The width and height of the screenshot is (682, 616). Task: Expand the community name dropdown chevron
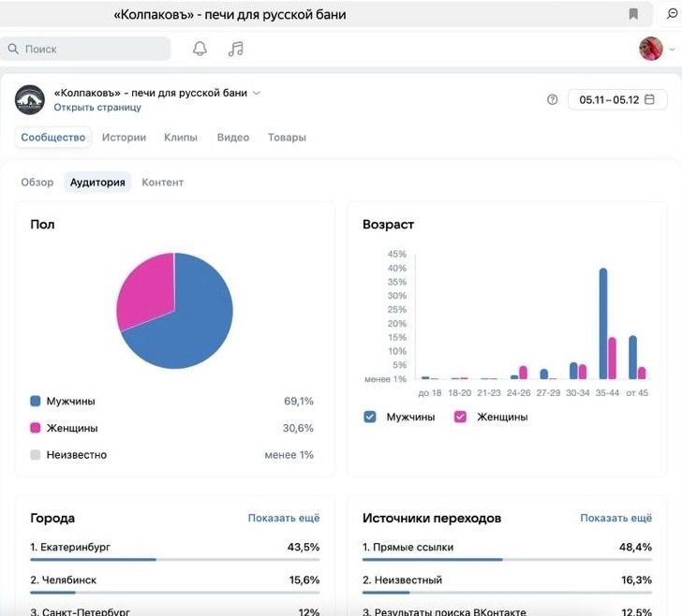257,93
